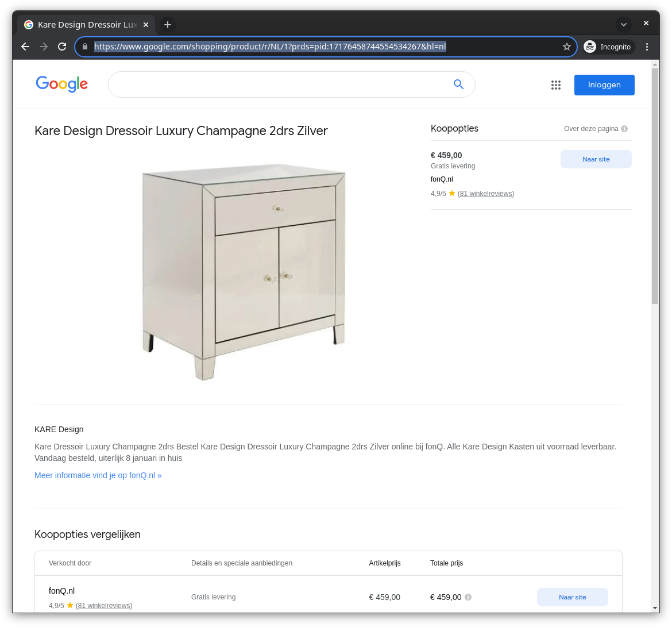The width and height of the screenshot is (672, 627).
Task: Click the Totale prijs column header
Action: 447,563
